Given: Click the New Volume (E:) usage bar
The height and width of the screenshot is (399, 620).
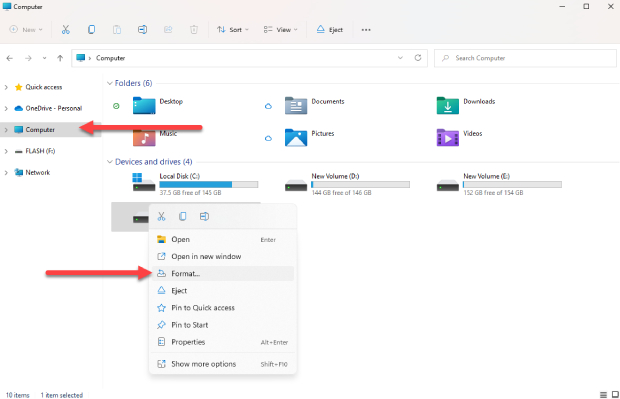Looking at the screenshot, I should pyautogui.click(x=512, y=185).
